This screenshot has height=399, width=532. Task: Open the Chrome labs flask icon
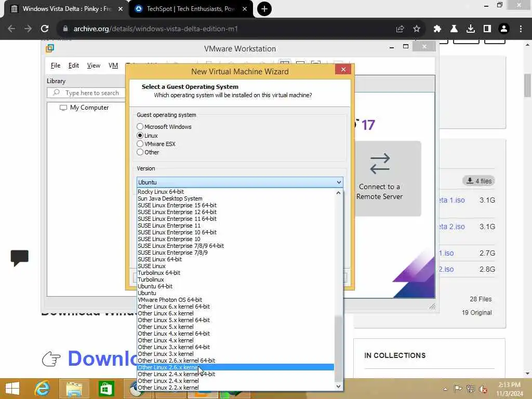[x=454, y=29]
